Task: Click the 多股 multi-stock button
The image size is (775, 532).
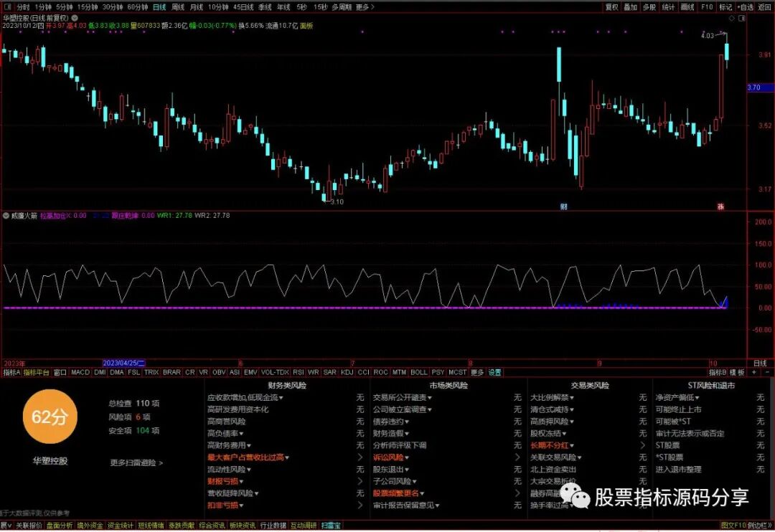Action: pos(649,7)
